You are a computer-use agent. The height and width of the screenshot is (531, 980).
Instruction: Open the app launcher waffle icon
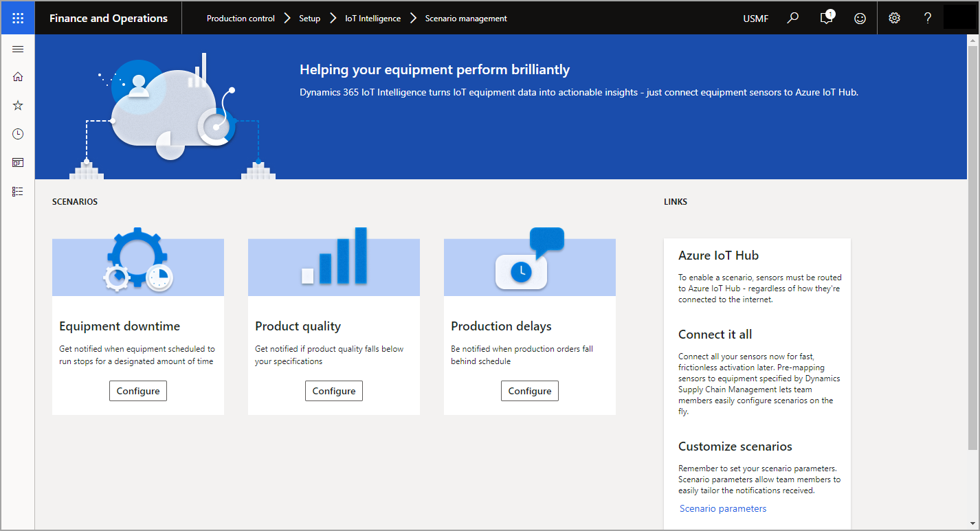click(18, 19)
